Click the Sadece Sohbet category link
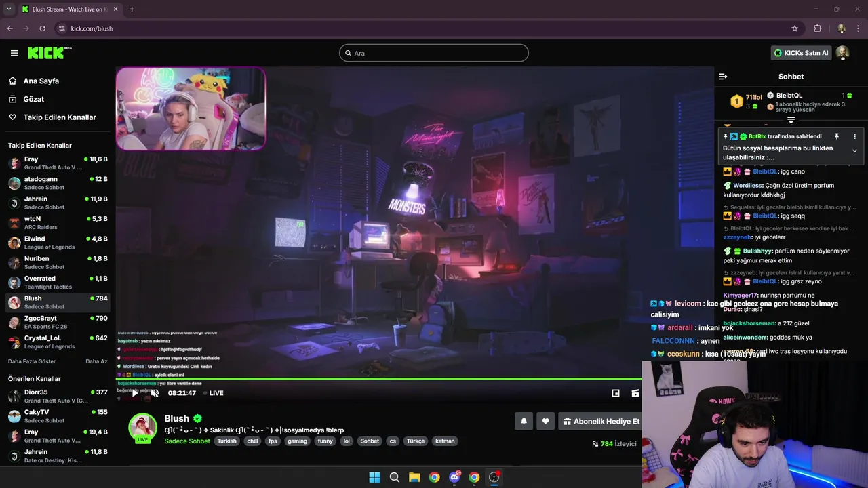The image size is (868, 488). (187, 441)
